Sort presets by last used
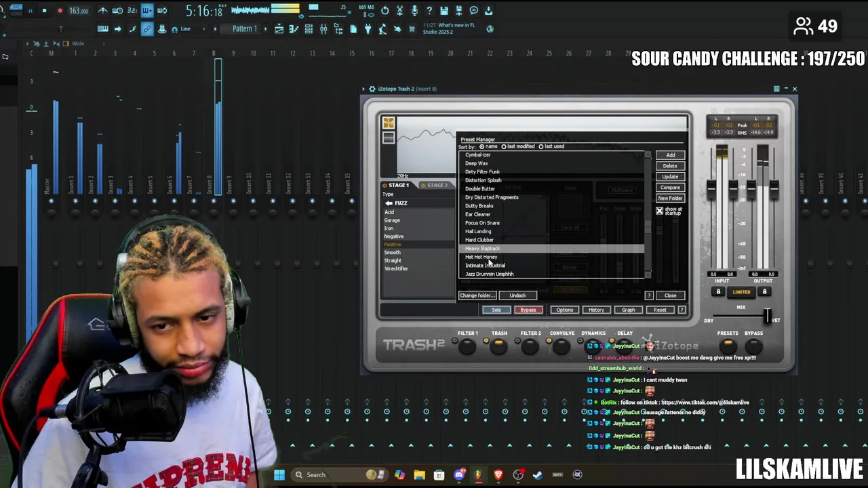868x488 pixels. point(541,146)
